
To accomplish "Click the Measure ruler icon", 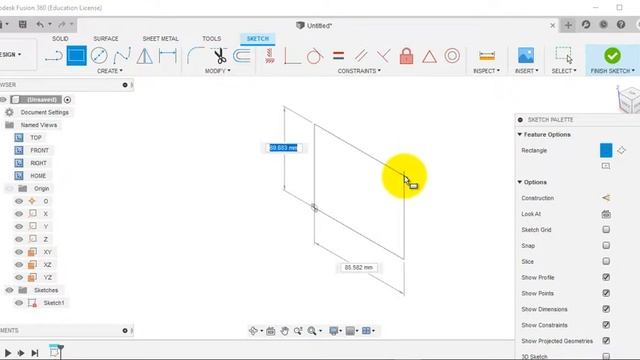I will 487,56.
